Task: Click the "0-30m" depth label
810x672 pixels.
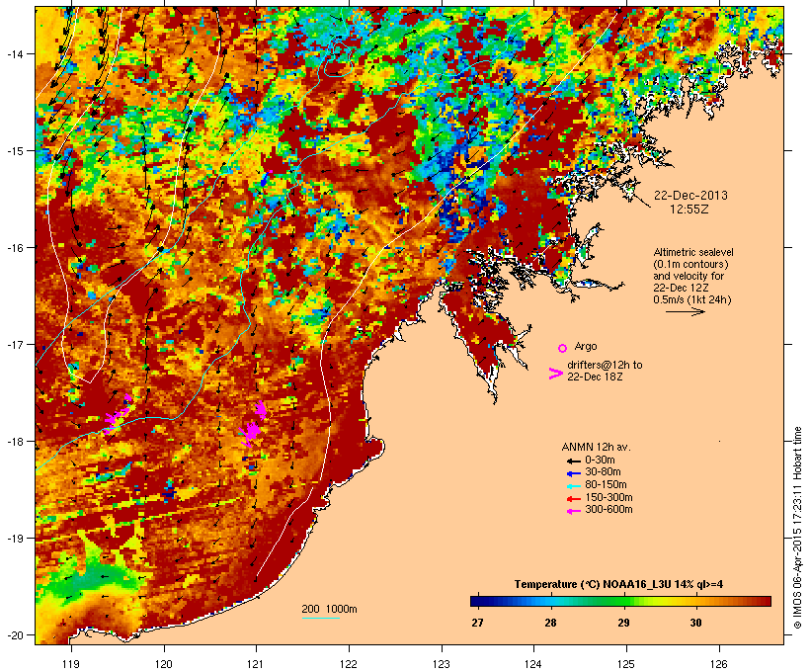Action: 600,460
